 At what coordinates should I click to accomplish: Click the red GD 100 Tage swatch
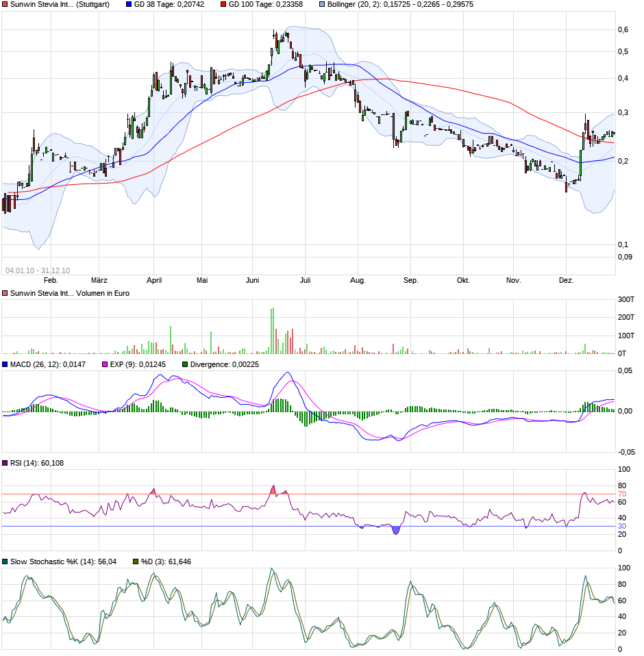[x=223, y=5]
